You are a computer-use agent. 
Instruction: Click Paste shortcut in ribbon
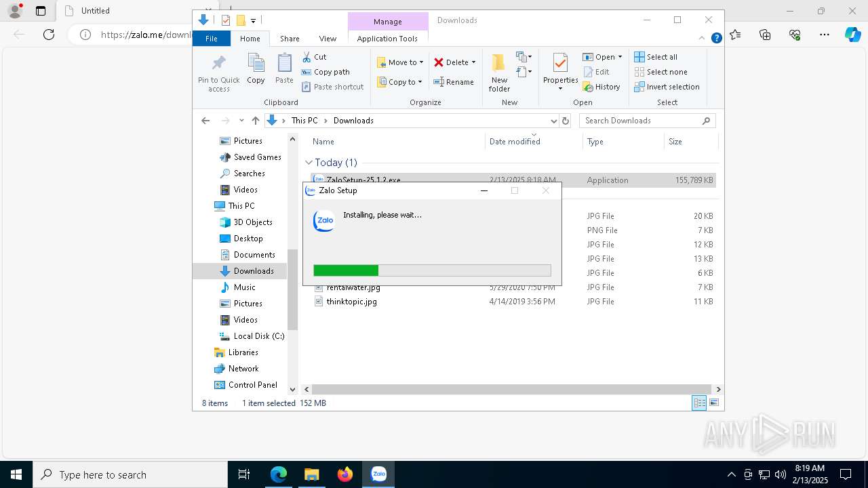click(332, 87)
